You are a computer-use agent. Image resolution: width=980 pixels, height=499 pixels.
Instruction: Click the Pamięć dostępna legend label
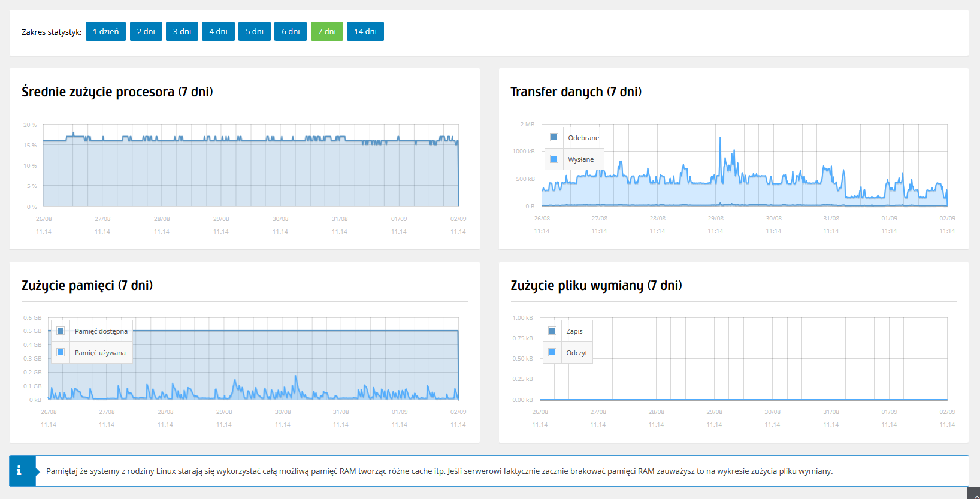(101, 331)
